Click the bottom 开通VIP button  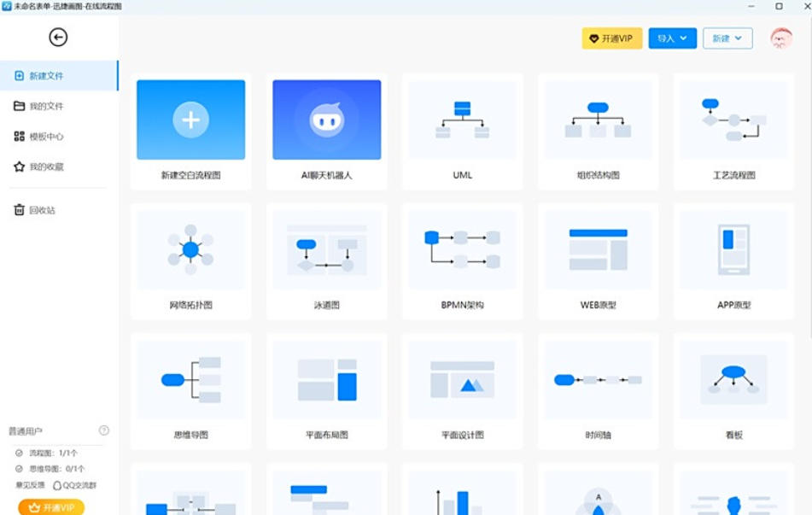pos(50,506)
